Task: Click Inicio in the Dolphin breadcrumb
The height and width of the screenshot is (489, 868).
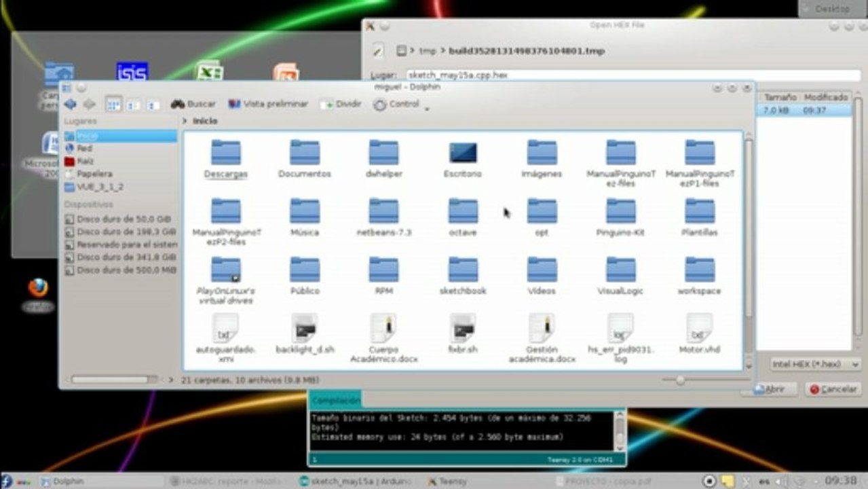Action: [x=205, y=121]
